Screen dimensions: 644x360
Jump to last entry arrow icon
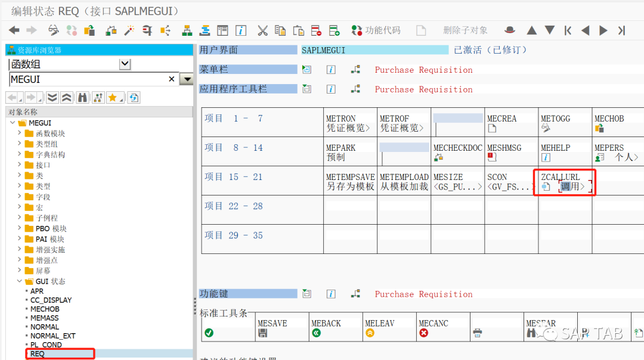(x=621, y=30)
